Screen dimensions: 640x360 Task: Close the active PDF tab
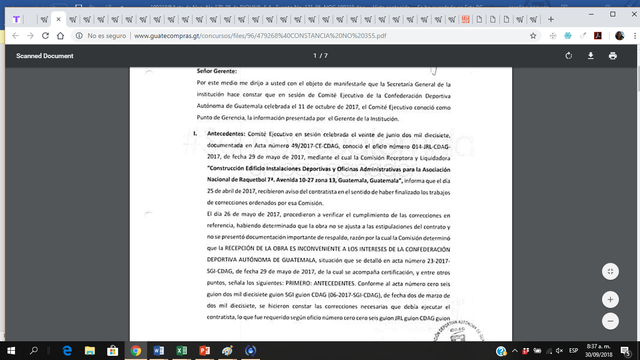click(58, 19)
